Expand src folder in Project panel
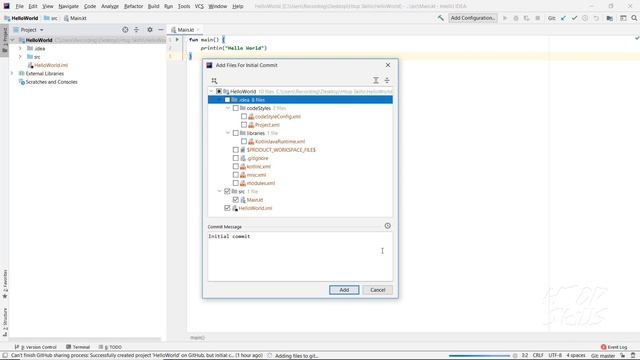640x360 pixels. tap(20, 57)
